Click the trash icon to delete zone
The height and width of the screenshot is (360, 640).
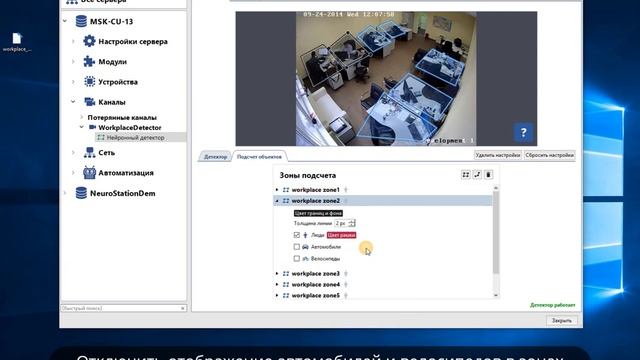pyautogui.click(x=488, y=175)
